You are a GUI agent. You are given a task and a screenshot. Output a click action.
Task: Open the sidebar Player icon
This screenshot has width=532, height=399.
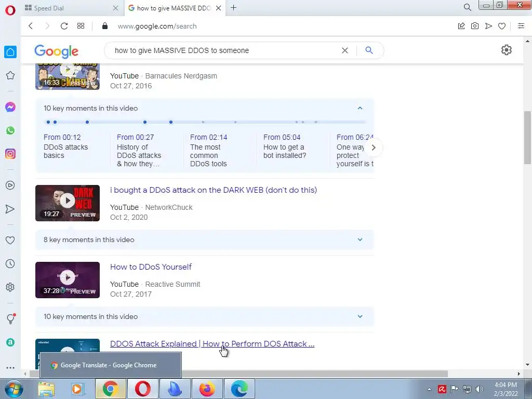[x=10, y=185]
